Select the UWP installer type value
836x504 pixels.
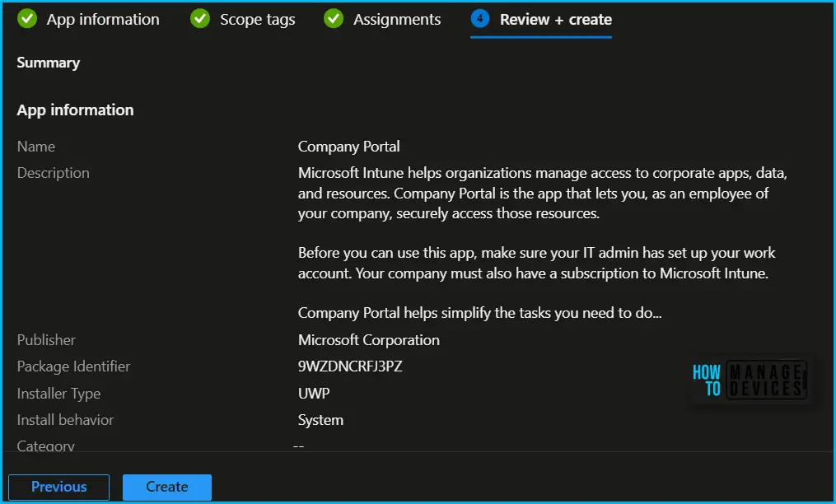click(x=314, y=394)
